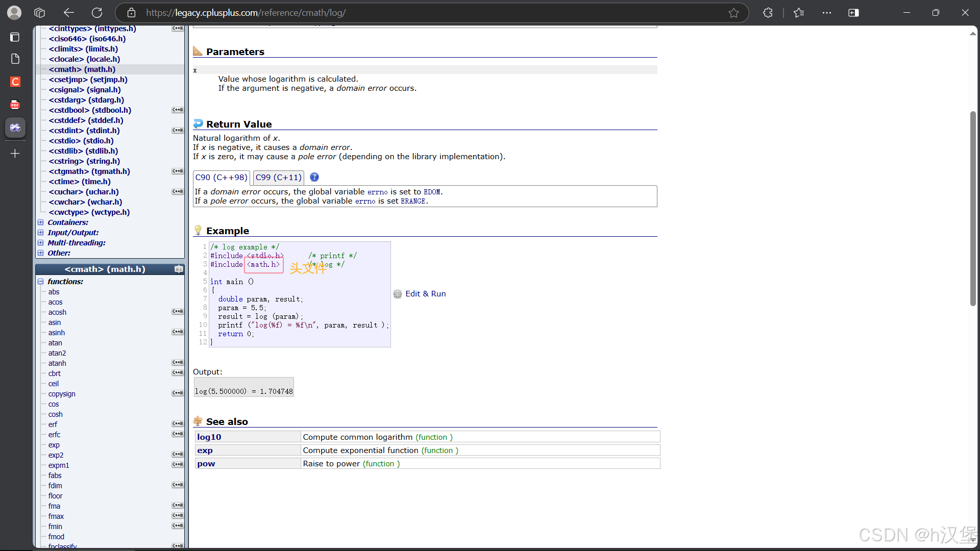The height and width of the screenshot is (551, 980).
Task: Click the browser refresh icon
Action: click(97, 13)
